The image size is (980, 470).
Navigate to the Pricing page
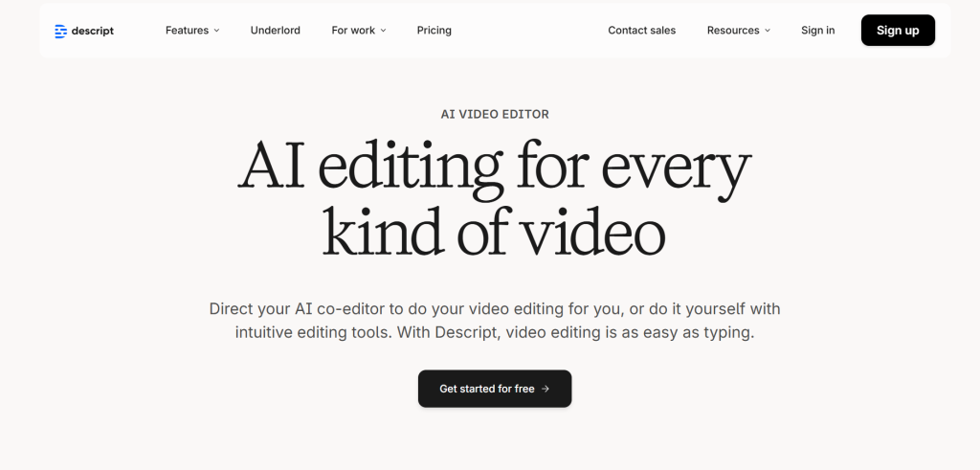pyautogui.click(x=434, y=31)
